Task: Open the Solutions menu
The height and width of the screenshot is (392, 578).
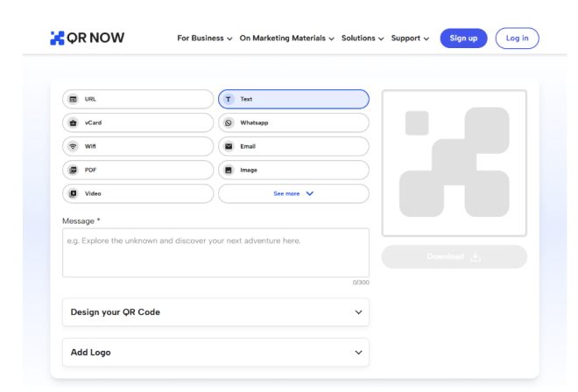Action: click(x=363, y=38)
